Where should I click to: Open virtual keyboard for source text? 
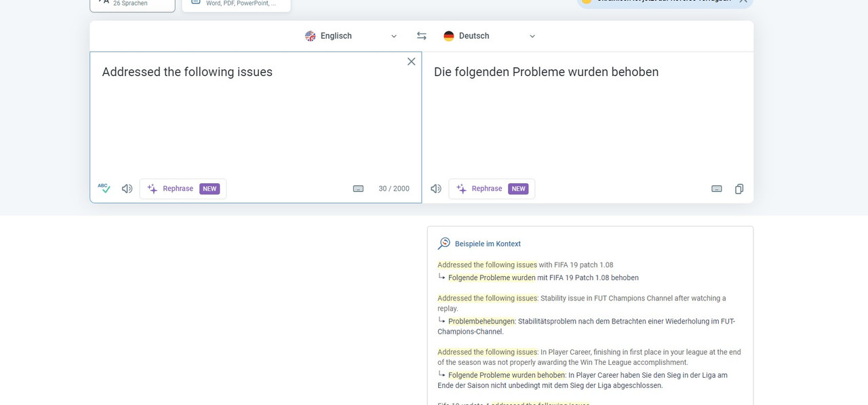pyautogui.click(x=358, y=189)
